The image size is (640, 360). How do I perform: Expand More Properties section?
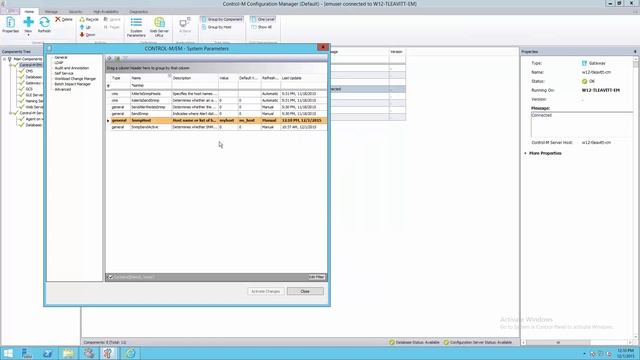coord(543,153)
